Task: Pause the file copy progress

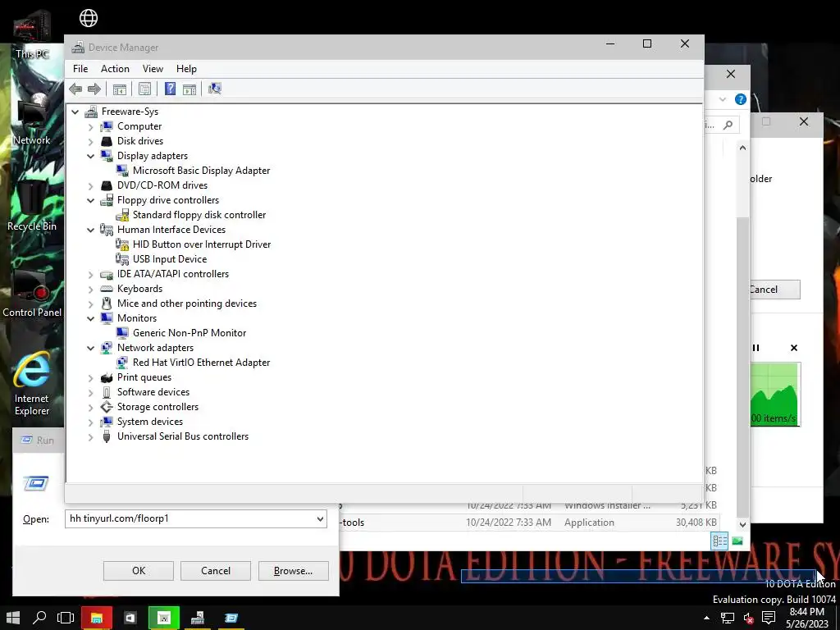Action: tap(756, 348)
